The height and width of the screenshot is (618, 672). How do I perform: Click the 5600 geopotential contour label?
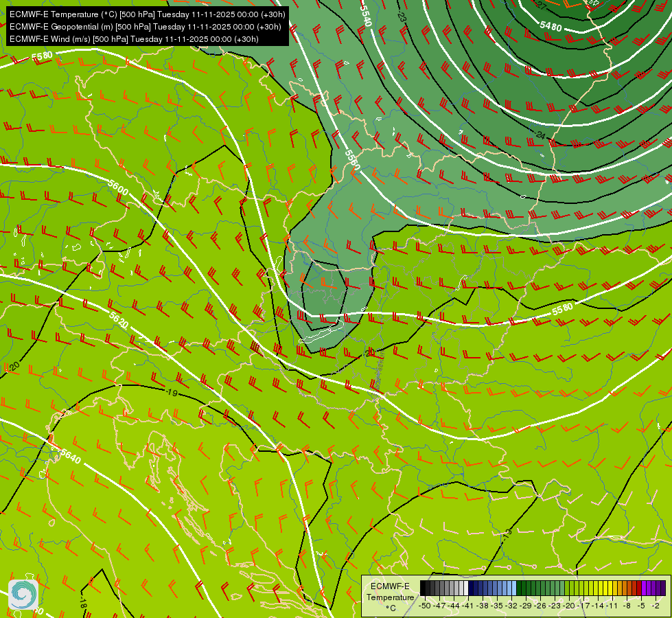(x=118, y=187)
